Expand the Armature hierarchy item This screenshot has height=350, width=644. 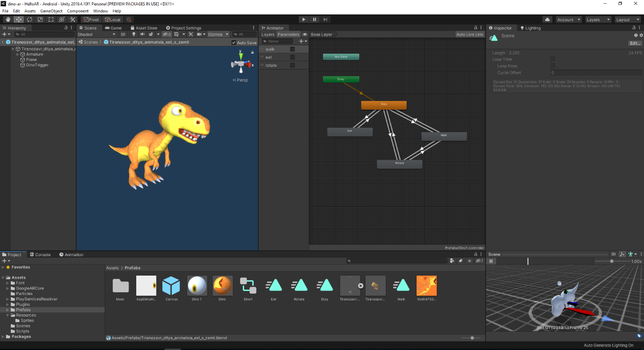18,54
